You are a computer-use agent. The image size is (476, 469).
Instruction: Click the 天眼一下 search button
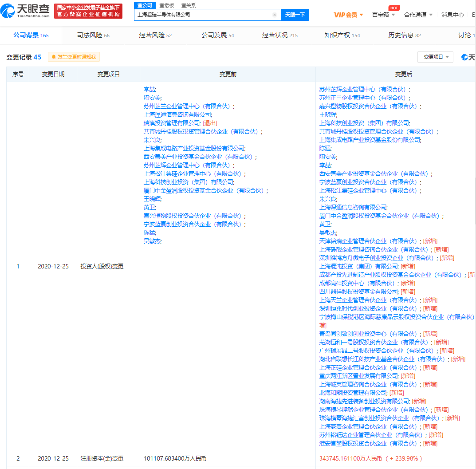[295, 15]
